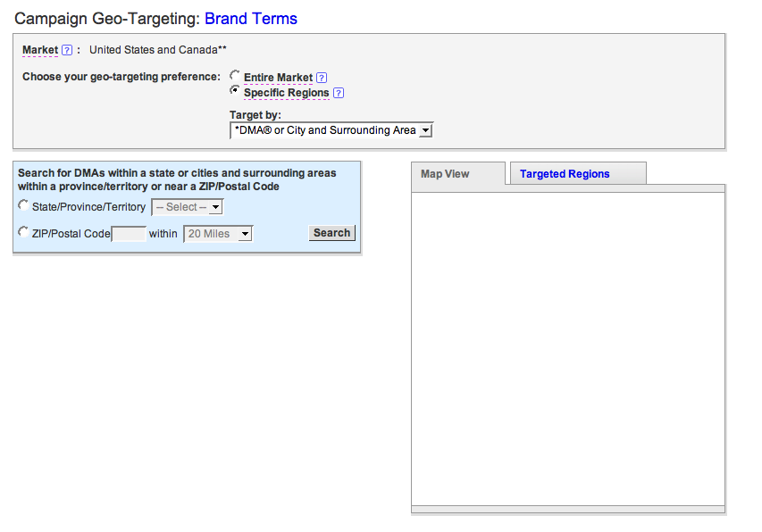Click the underlined Market label
This screenshot has height=532, width=762.
coord(40,50)
